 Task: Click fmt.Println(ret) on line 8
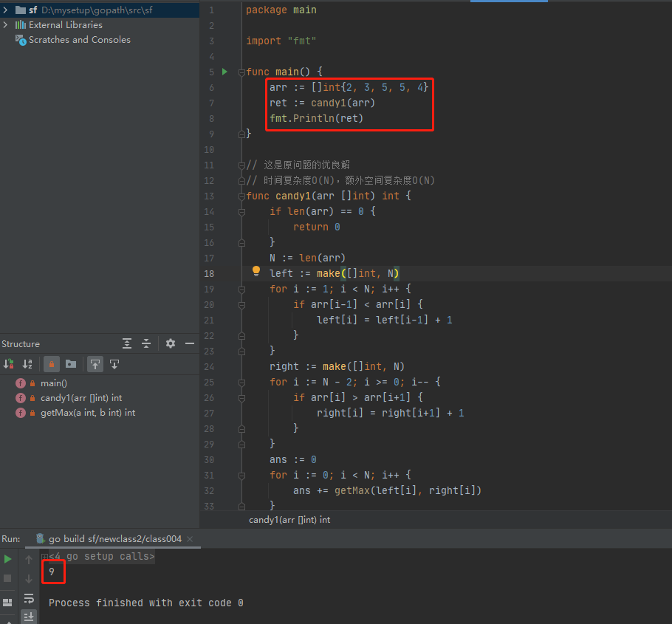316,118
